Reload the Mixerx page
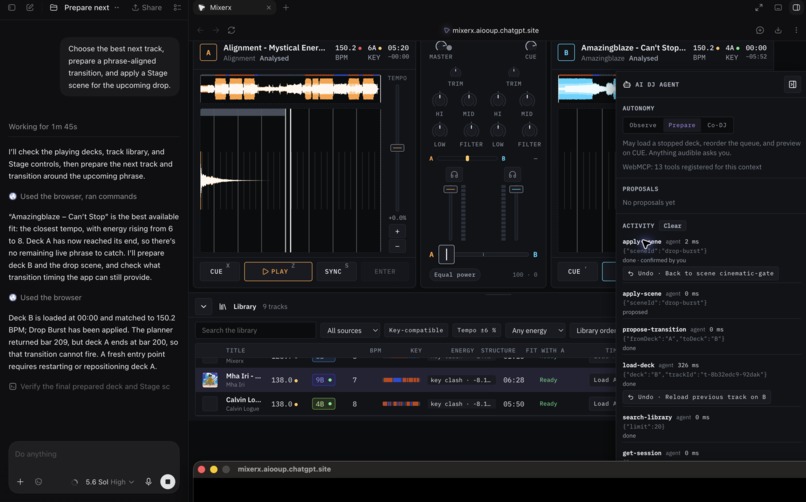806x502 pixels. 231,30
